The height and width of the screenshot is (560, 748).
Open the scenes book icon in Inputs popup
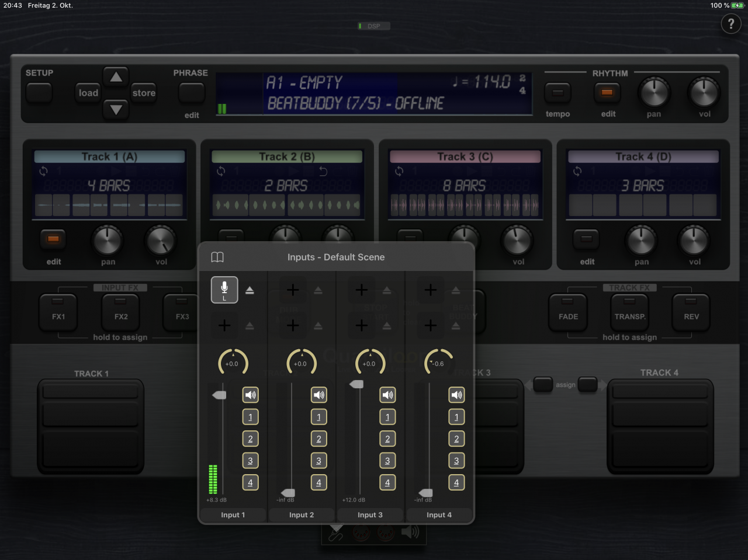(x=217, y=257)
